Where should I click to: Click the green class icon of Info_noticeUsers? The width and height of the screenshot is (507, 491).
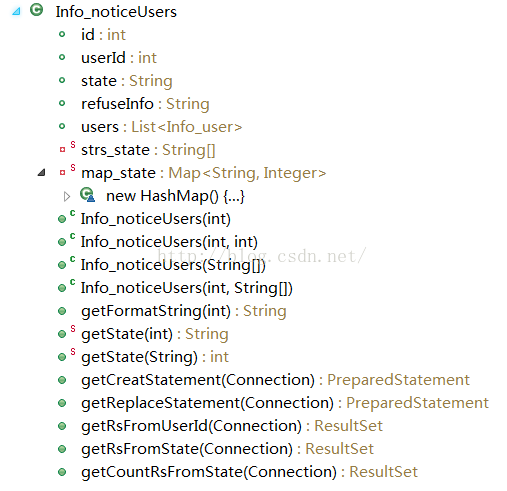36,10
